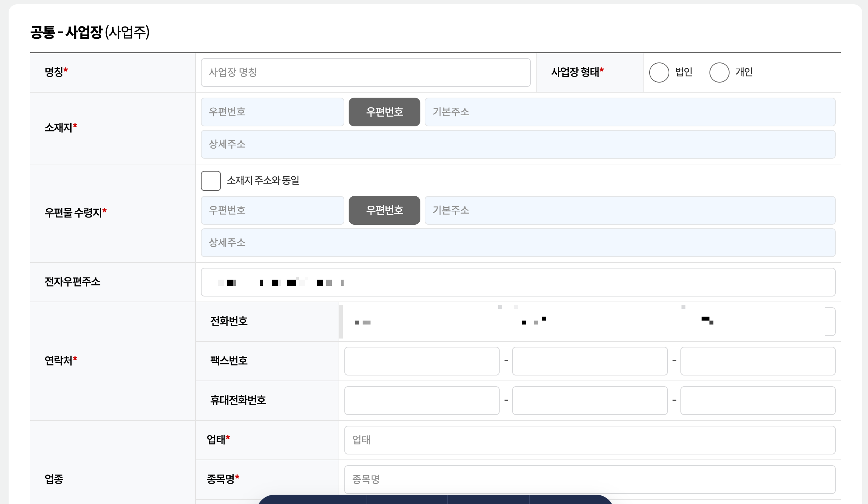Check the 소재지 주소와 동일 checkbox
Viewport: 868px width, 504px height.
[x=211, y=181]
